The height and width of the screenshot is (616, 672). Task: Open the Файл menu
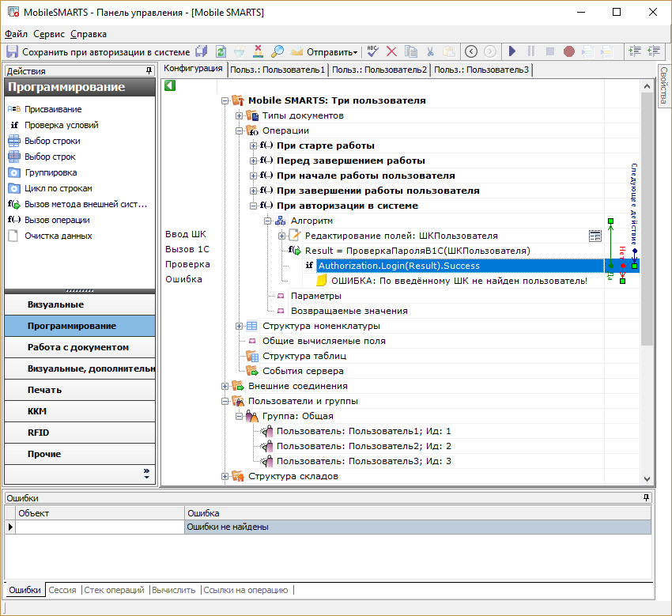[x=16, y=34]
